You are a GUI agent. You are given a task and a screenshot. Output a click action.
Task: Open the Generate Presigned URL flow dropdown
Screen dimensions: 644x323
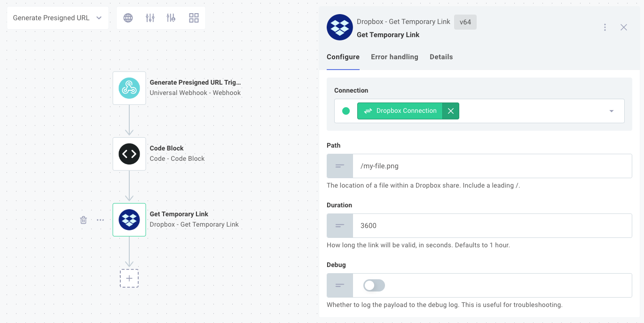coord(57,17)
